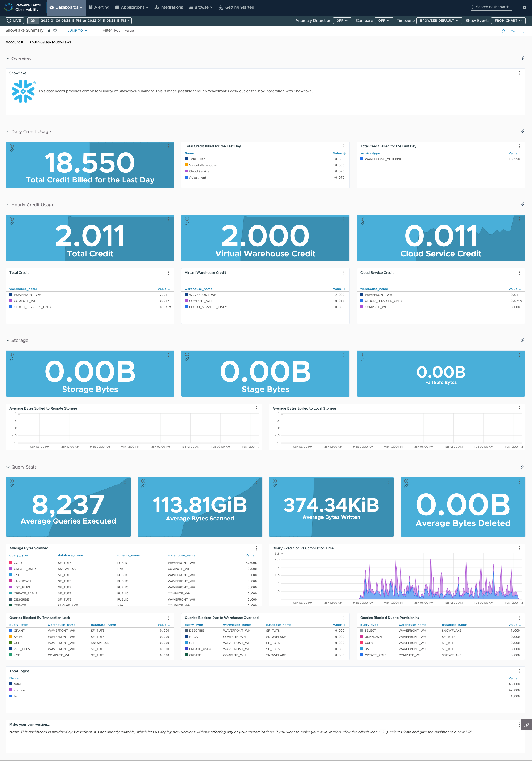Open menu of Query Execution vs Compilation Time chart
The width and height of the screenshot is (532, 761).
pyautogui.click(x=519, y=548)
